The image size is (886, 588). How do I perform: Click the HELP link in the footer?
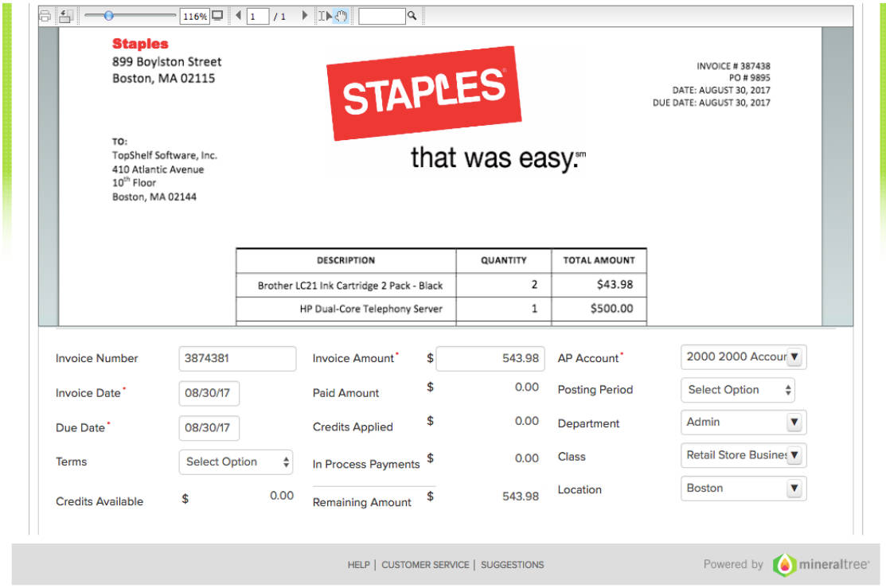pyautogui.click(x=358, y=565)
